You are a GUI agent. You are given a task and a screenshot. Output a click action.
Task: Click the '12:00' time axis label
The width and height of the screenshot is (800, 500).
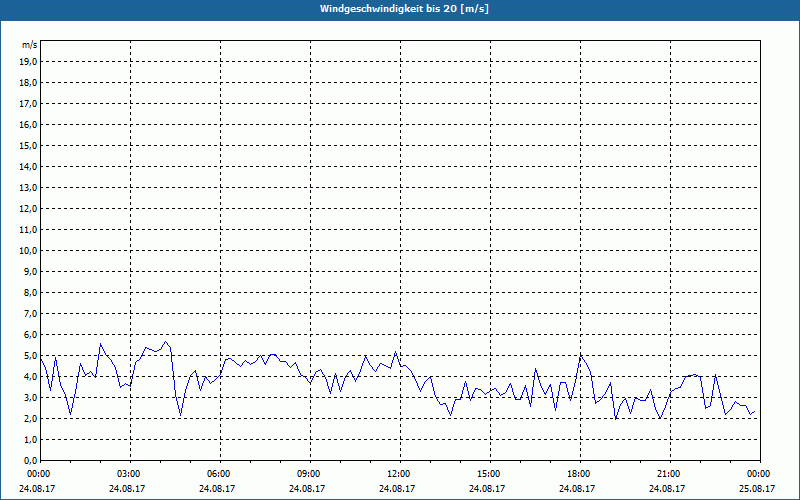pos(398,474)
